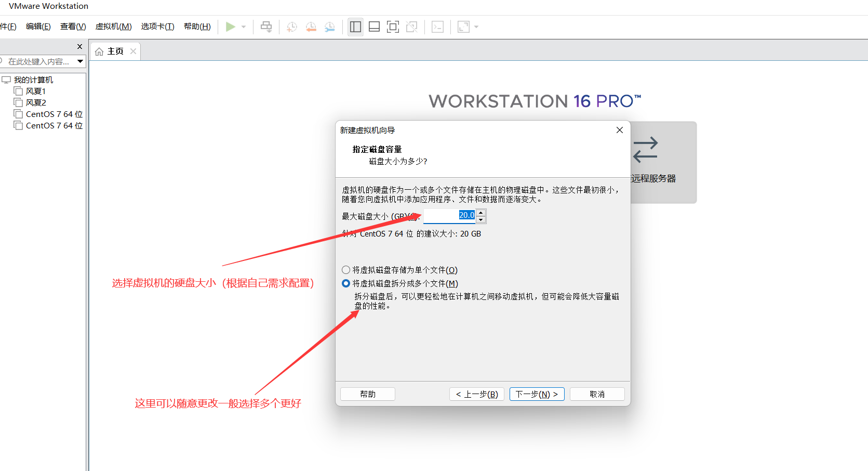Close the 新建虚拟机向导 dialog
Image resolution: width=868 pixels, height=471 pixels.
(620, 130)
